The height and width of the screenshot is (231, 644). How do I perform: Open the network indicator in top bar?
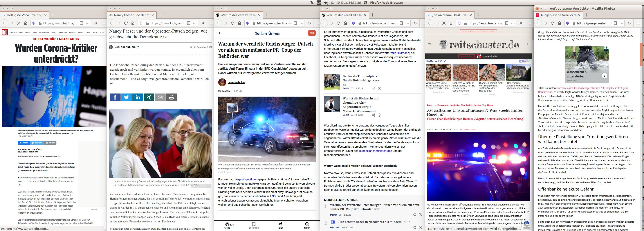pos(312,2)
